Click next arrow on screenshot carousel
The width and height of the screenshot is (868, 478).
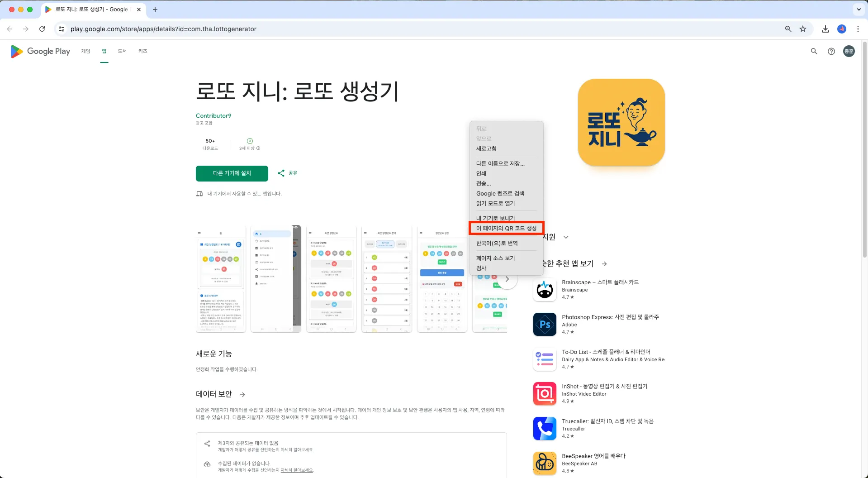[x=507, y=279]
